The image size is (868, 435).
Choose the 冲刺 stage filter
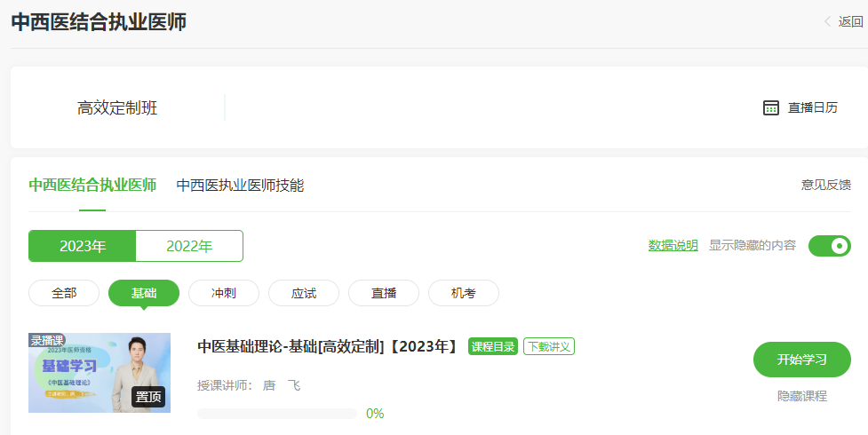coord(224,293)
